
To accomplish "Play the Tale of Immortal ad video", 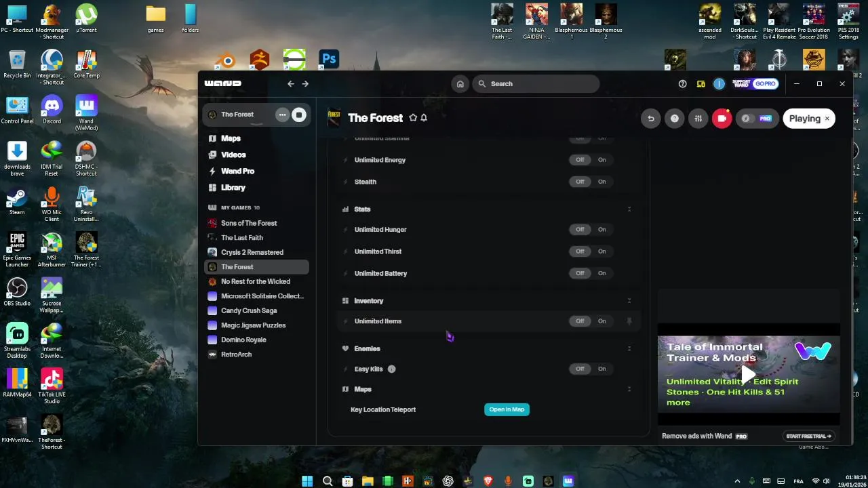I will click(749, 374).
